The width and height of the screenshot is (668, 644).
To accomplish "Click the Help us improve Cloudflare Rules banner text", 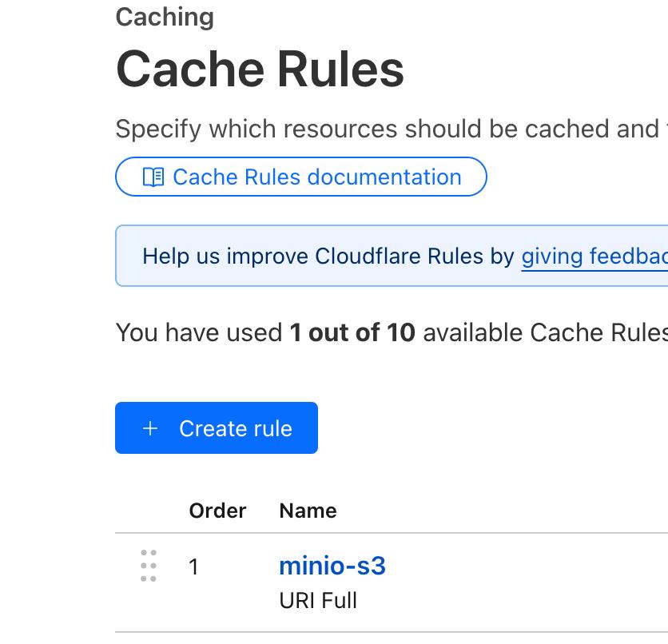I will pos(328,256).
